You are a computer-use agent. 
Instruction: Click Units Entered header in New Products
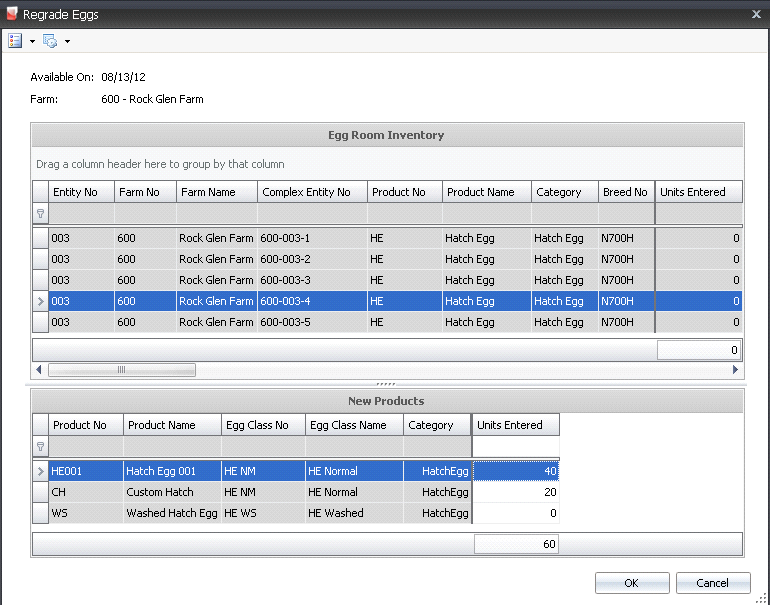pos(516,425)
